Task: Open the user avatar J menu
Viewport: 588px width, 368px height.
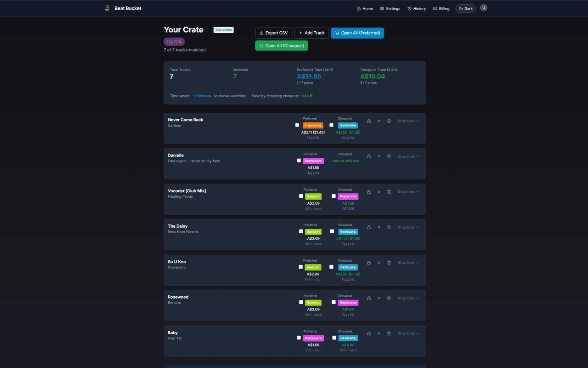Action: point(484,8)
